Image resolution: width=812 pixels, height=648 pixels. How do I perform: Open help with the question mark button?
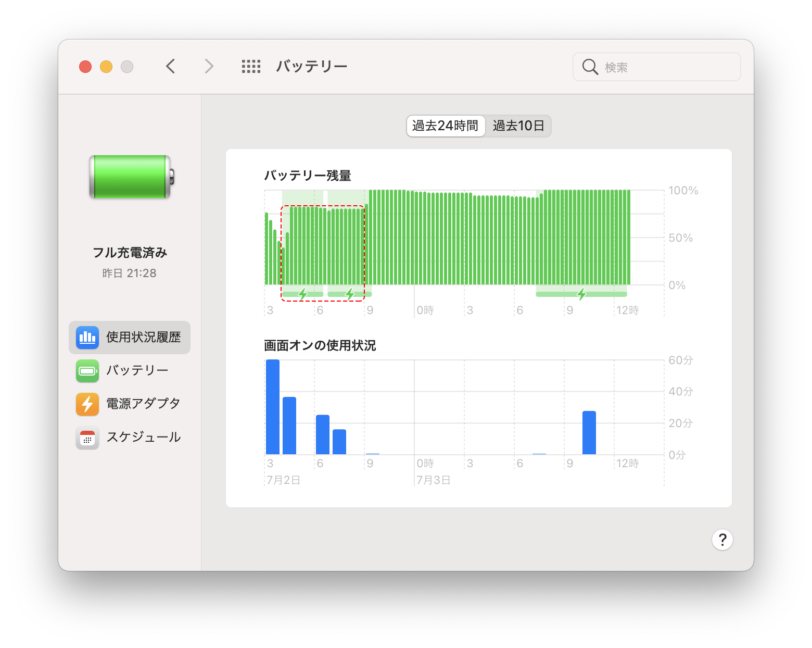722,540
